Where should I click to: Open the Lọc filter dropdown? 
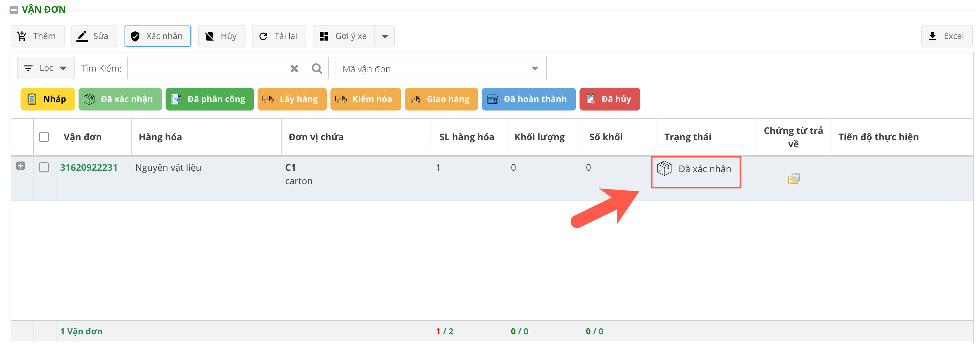[46, 69]
